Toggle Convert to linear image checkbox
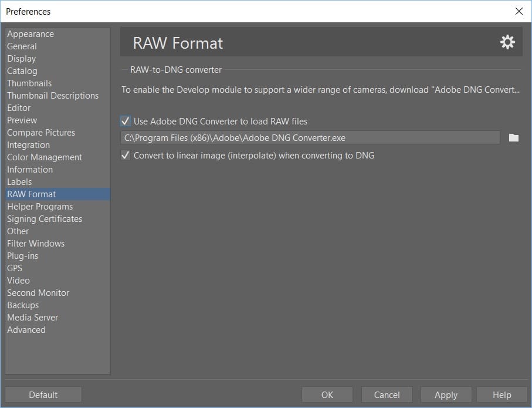 125,155
